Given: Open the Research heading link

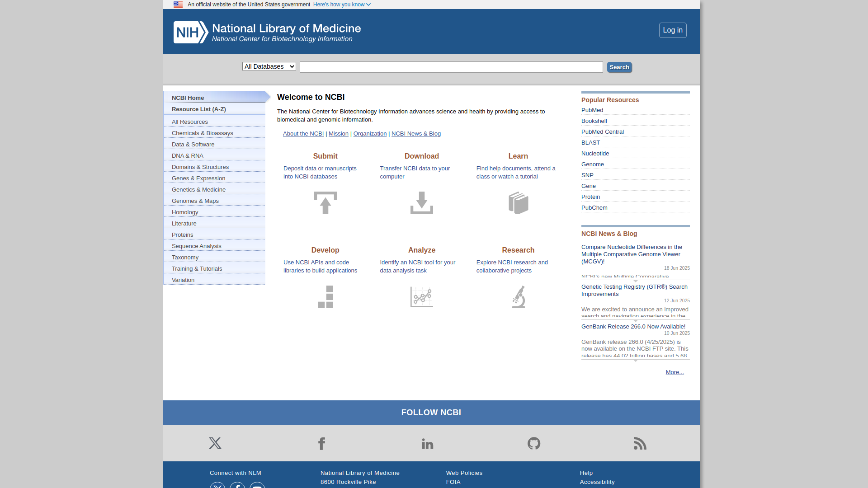Looking at the screenshot, I should [518, 250].
